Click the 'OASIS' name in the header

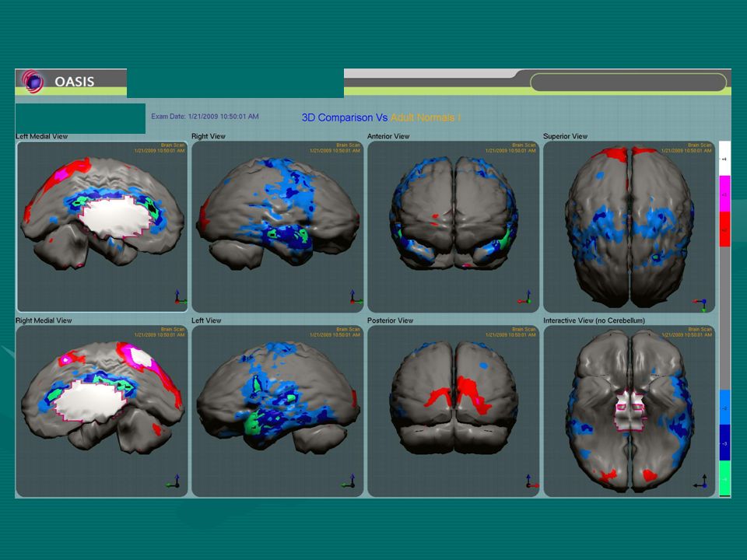click(75, 82)
